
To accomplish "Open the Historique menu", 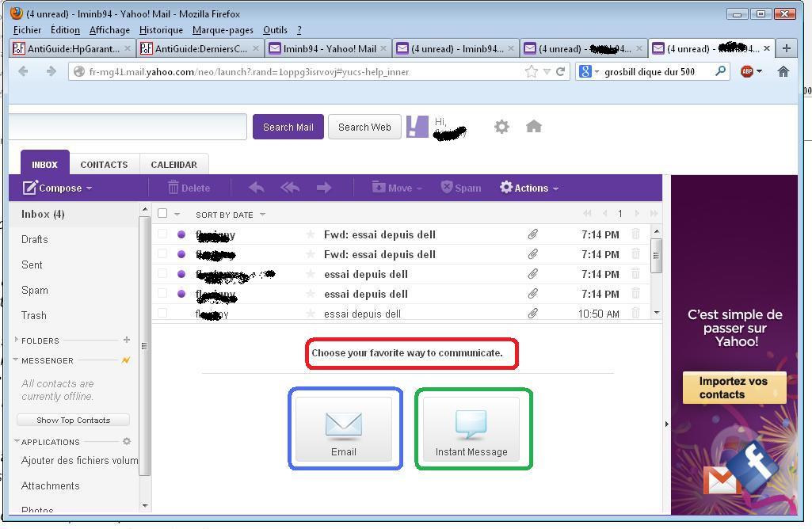I will (161, 30).
